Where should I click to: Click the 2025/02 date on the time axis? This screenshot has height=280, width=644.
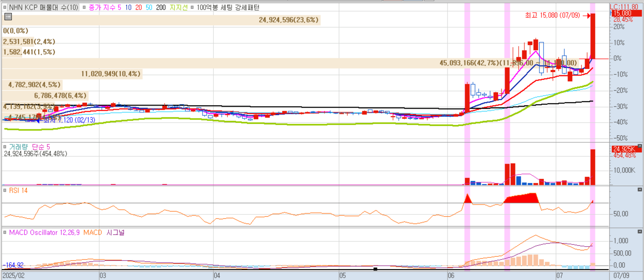[14, 276]
